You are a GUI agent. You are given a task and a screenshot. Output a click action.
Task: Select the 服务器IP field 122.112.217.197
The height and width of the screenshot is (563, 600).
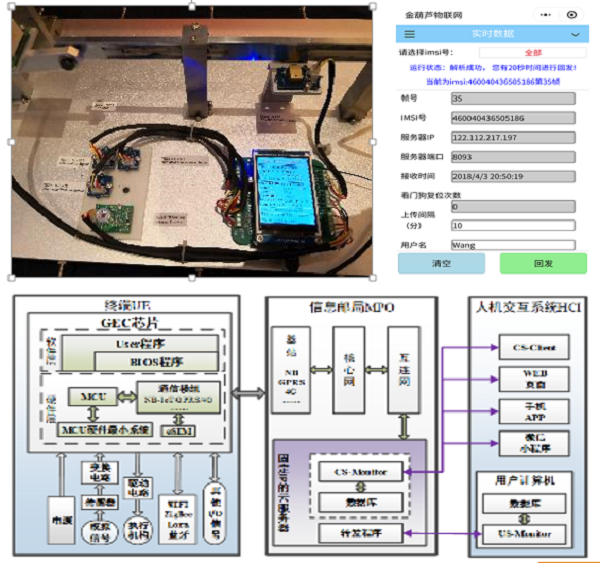(x=512, y=137)
